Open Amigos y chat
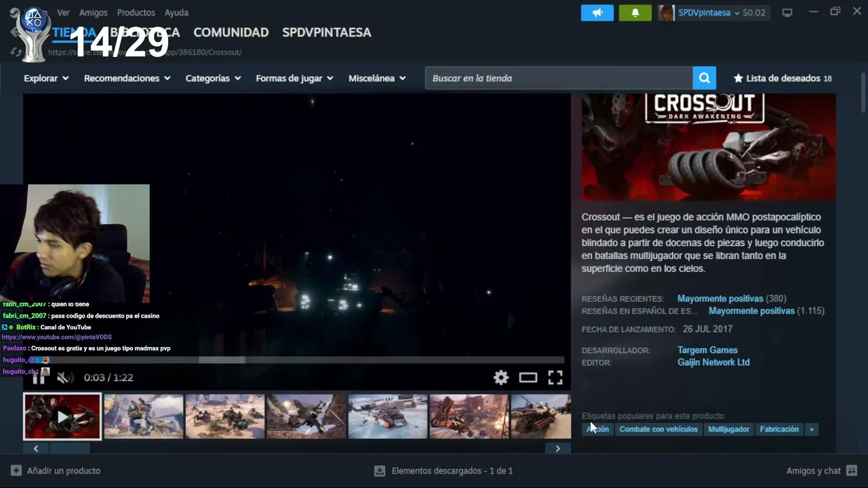 [814, 470]
